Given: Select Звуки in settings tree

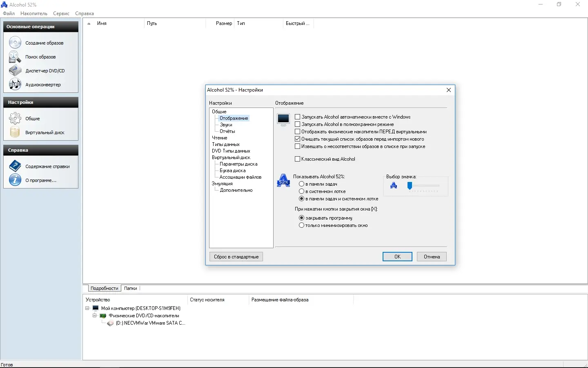Looking at the screenshot, I should click(x=226, y=125).
